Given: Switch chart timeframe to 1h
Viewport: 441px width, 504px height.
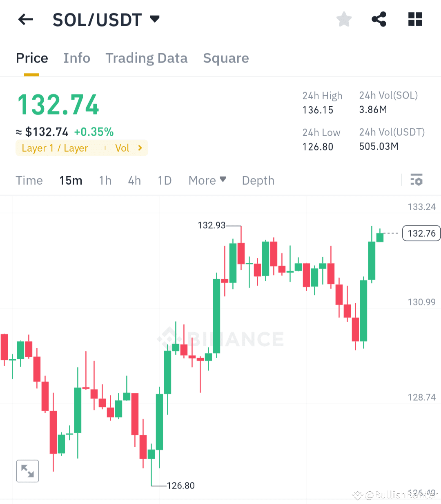Looking at the screenshot, I should [x=105, y=180].
